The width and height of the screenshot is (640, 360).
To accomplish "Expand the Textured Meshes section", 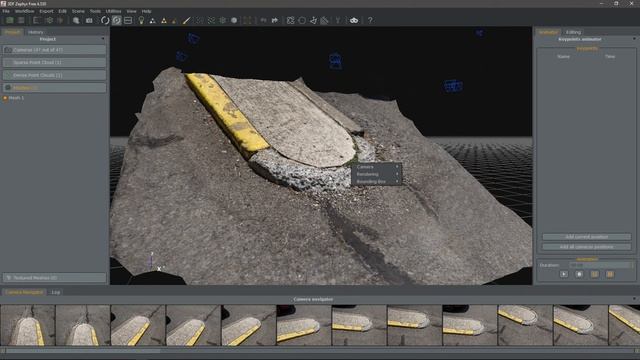I will 54,278.
